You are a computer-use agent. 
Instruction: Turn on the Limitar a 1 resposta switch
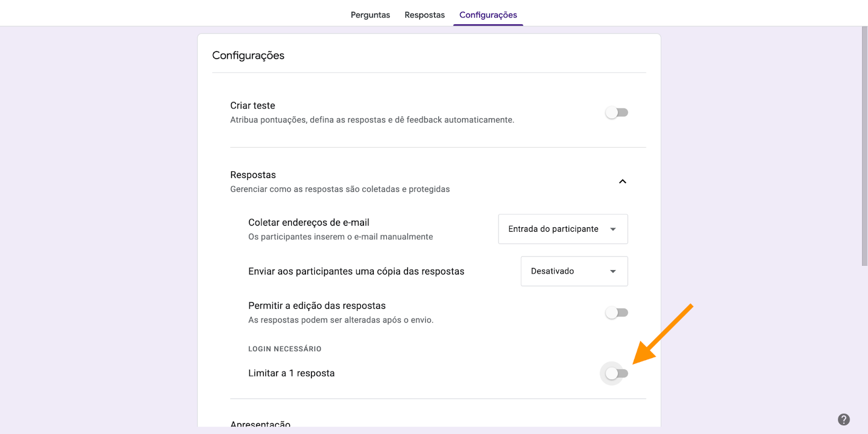pyautogui.click(x=616, y=373)
